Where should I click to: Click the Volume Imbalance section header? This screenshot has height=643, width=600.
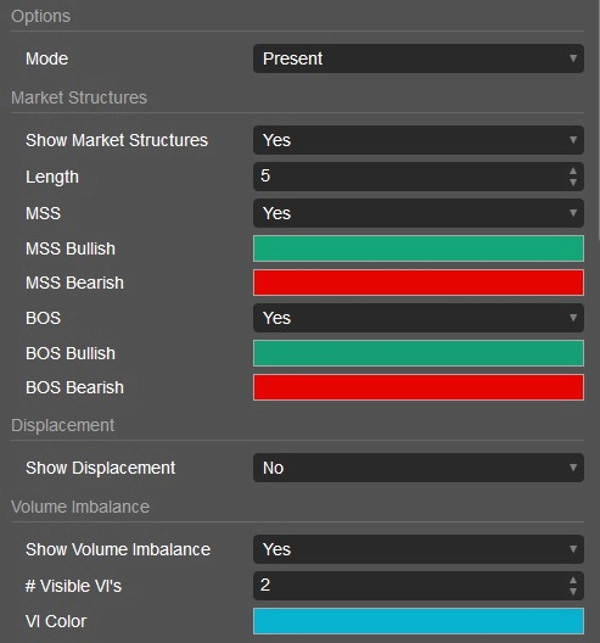point(80,507)
